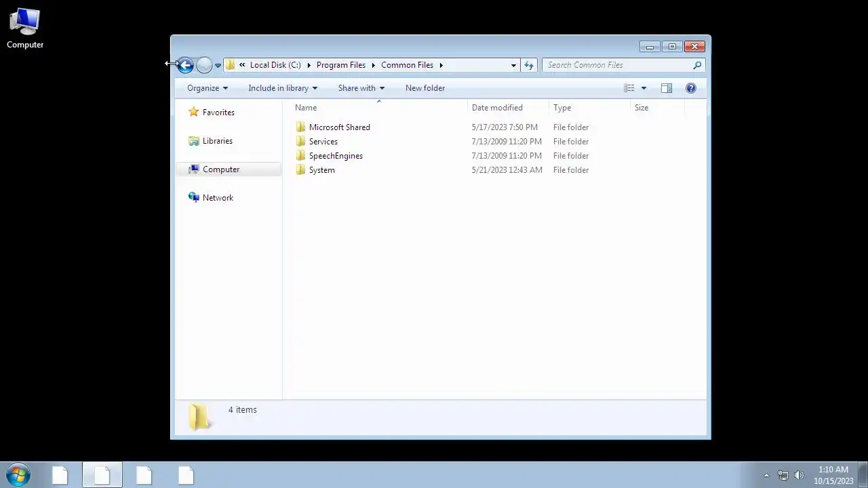Open the Windows Start button
Screen dimensions: 868x488
tap(18, 475)
